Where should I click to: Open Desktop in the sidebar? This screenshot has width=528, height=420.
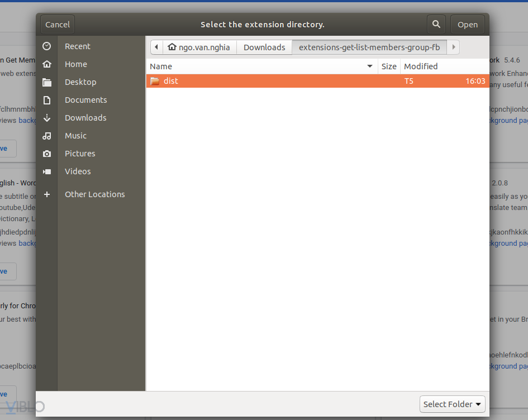(x=80, y=82)
